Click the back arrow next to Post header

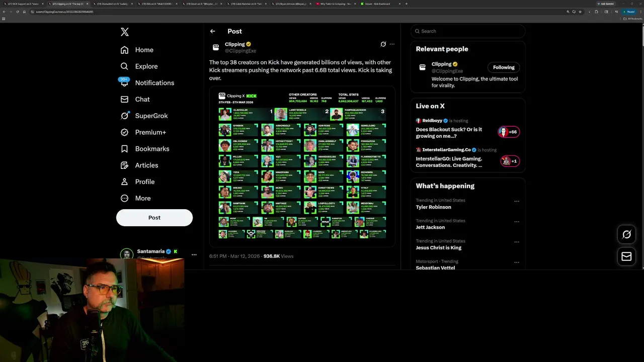(x=212, y=31)
